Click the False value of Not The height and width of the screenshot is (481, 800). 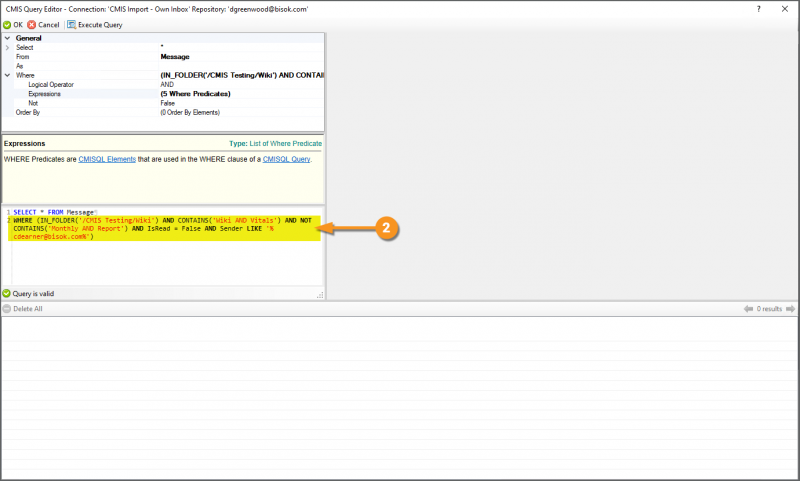(x=168, y=103)
